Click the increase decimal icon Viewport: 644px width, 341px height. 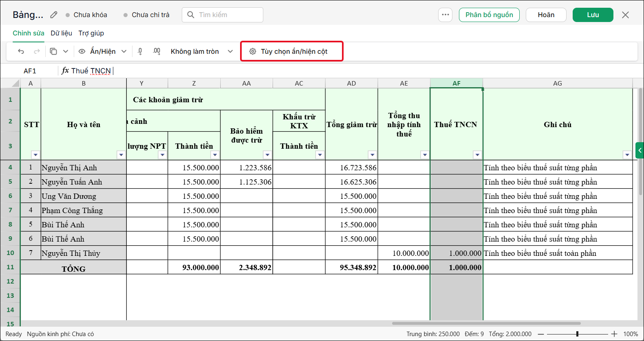(x=157, y=51)
